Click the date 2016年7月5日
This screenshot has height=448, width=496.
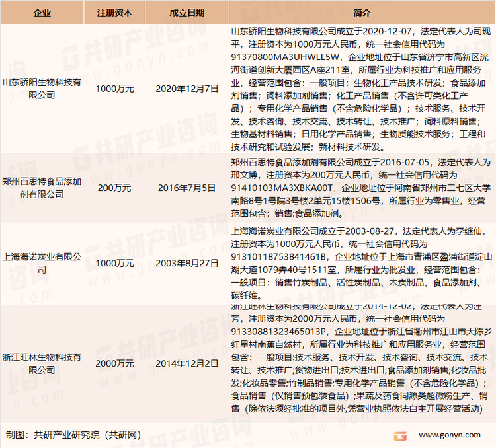coord(187,188)
